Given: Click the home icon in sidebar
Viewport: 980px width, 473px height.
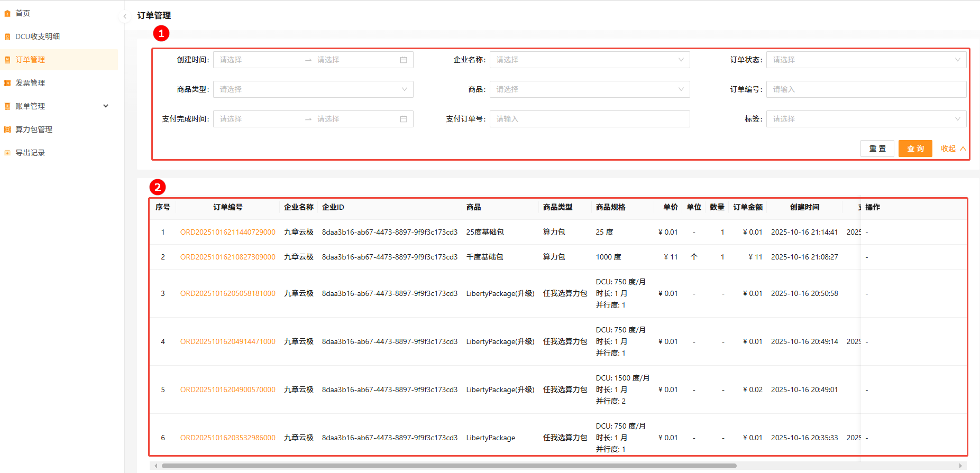Looking at the screenshot, I should [7, 13].
